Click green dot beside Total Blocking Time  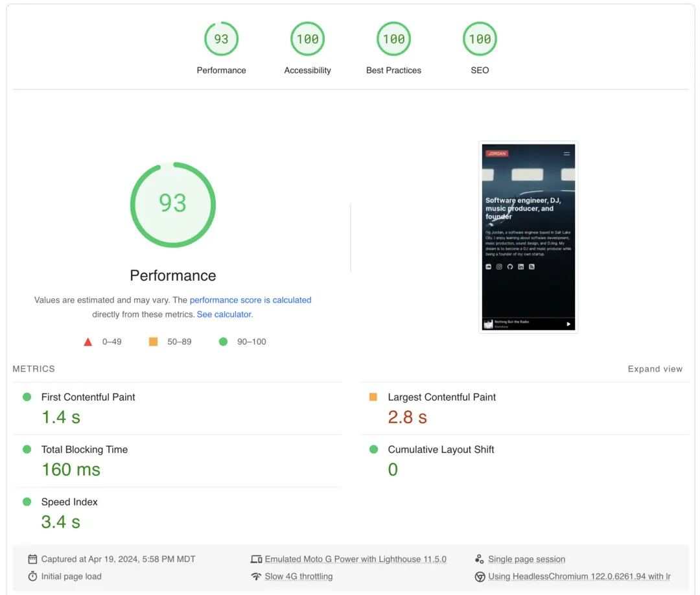click(27, 449)
